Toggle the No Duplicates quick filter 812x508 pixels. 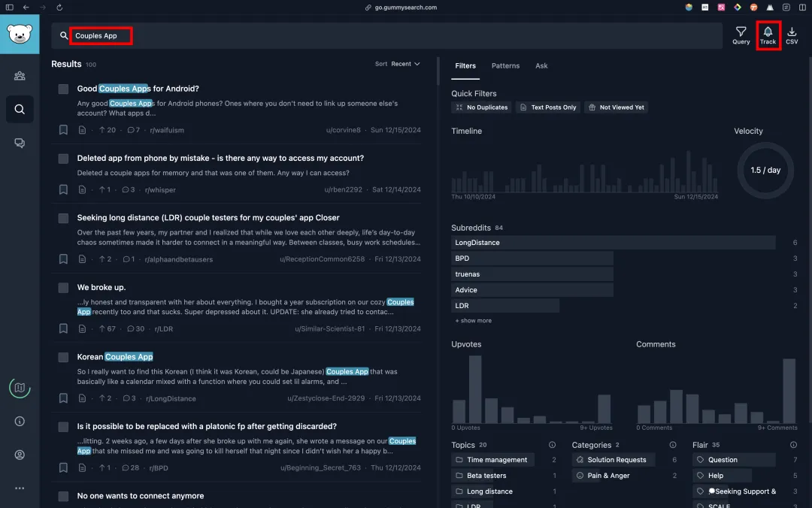482,107
